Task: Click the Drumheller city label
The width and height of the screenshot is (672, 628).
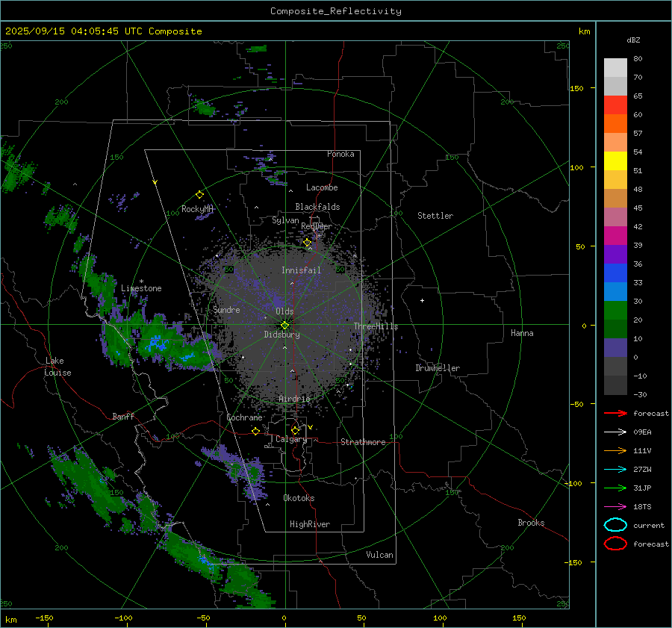Action: 438,368
